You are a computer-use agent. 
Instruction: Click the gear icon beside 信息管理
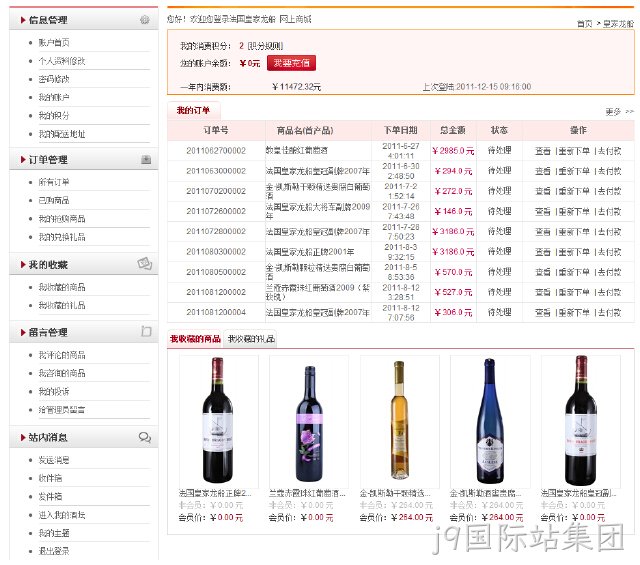pyautogui.click(x=144, y=20)
